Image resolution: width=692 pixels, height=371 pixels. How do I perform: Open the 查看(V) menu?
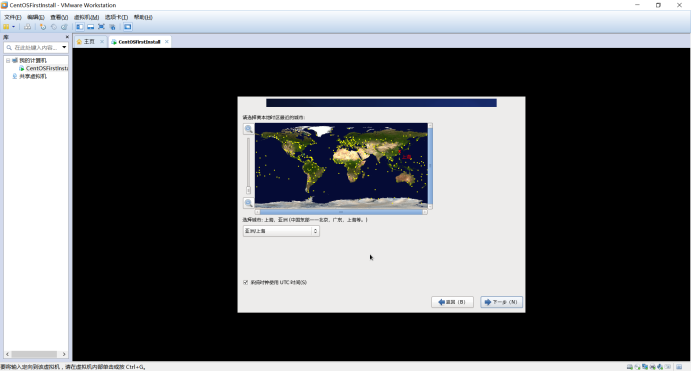coord(59,17)
